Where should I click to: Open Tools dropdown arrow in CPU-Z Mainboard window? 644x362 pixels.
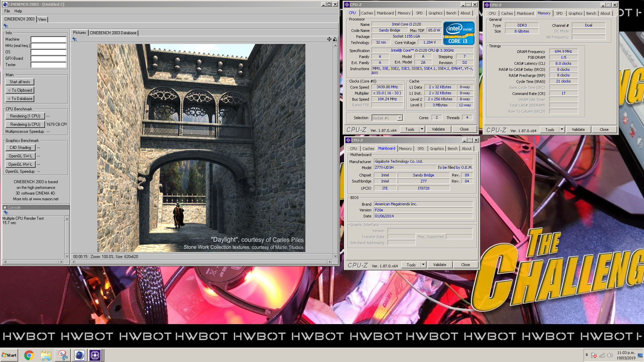click(x=423, y=265)
